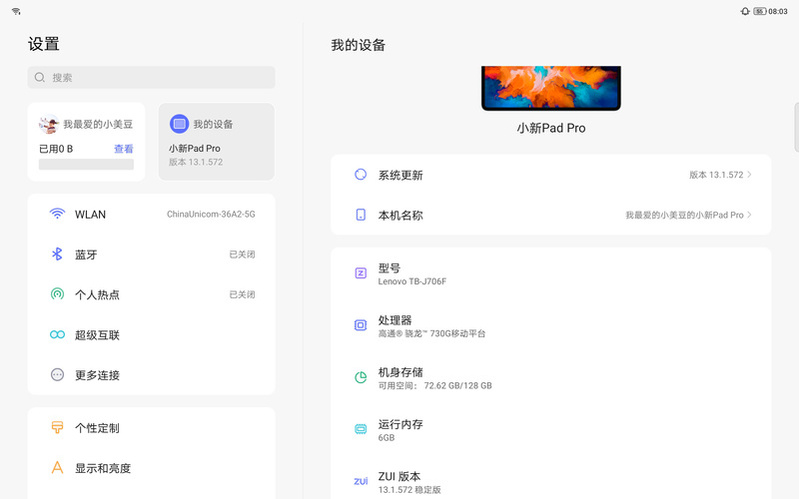
Task: Tap the battery indicator in status bar
Action: point(759,11)
